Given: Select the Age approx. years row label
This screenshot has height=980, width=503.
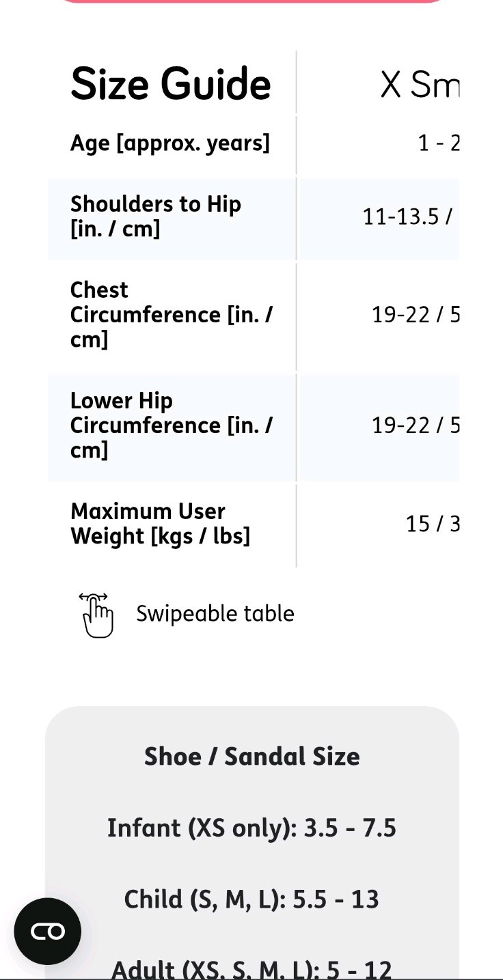Looking at the screenshot, I should (x=170, y=143).
